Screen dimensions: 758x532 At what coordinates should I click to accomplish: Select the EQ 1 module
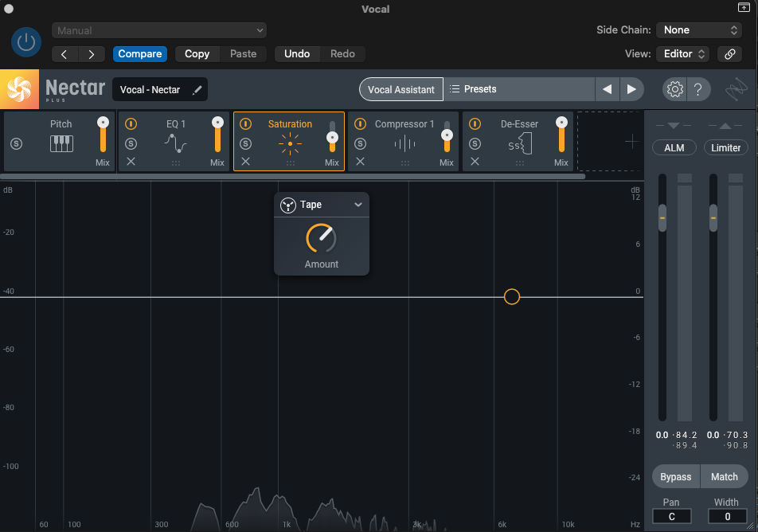tap(174, 141)
